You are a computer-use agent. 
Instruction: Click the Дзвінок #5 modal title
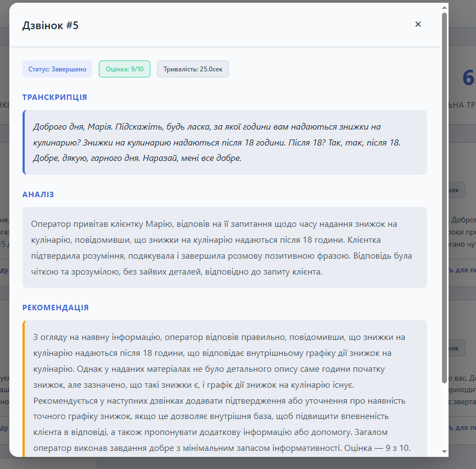point(51,24)
